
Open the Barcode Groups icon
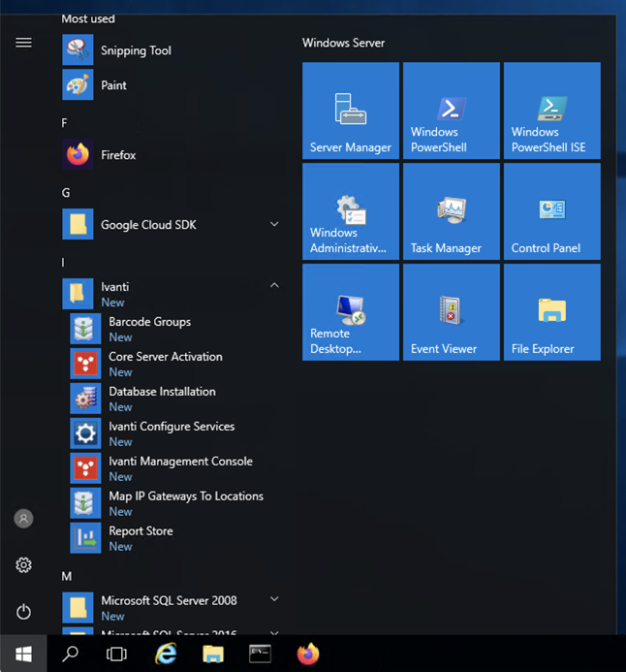(85, 329)
